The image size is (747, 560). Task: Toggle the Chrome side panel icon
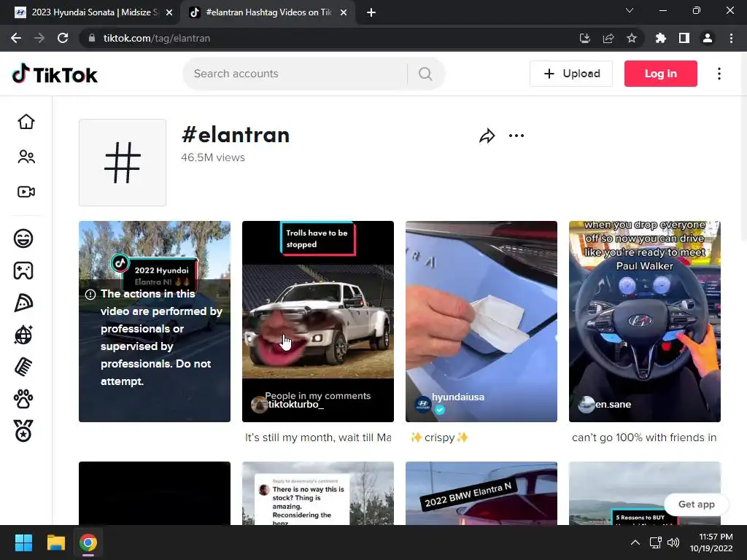click(684, 38)
